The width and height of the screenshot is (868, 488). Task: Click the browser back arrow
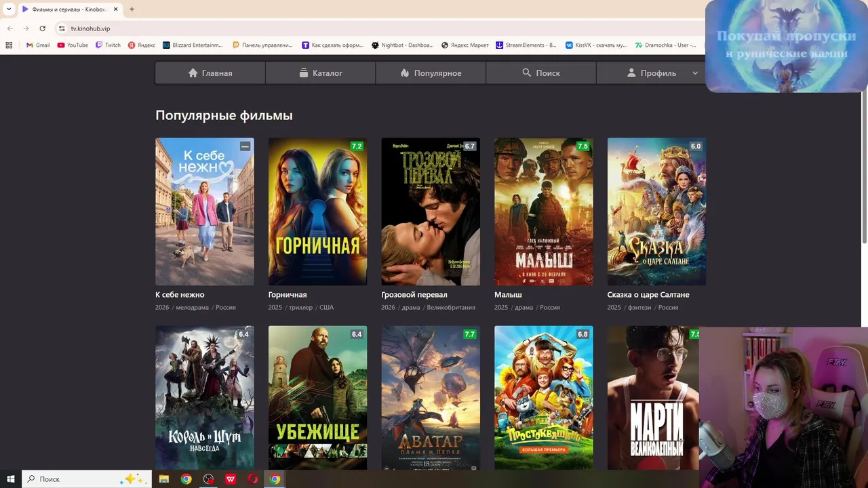click(x=9, y=28)
